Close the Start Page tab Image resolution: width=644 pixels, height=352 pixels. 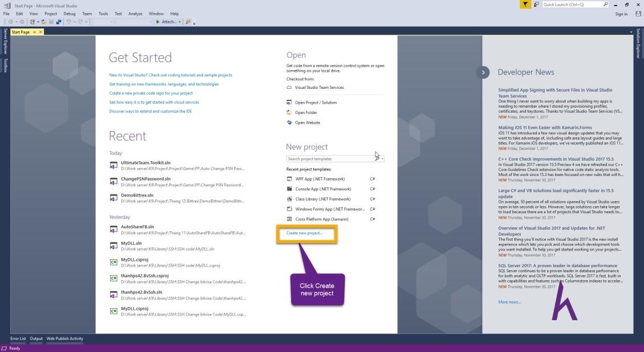pyautogui.click(x=40, y=32)
